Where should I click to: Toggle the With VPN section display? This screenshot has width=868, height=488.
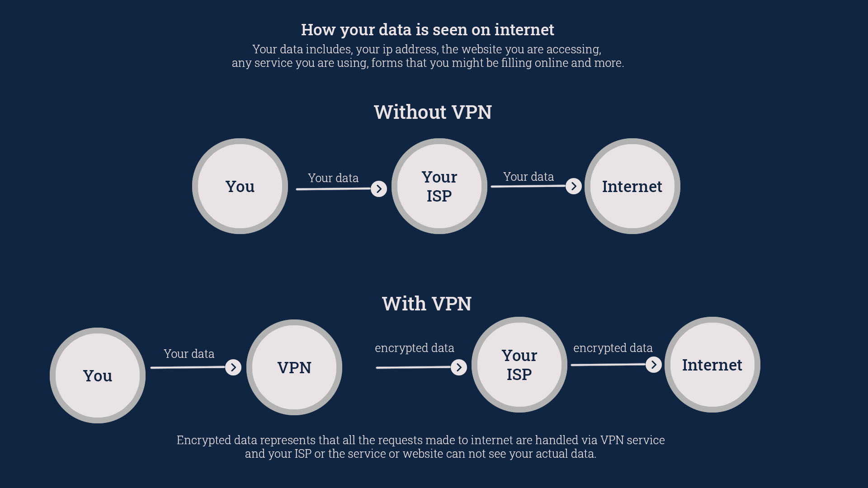tap(434, 303)
